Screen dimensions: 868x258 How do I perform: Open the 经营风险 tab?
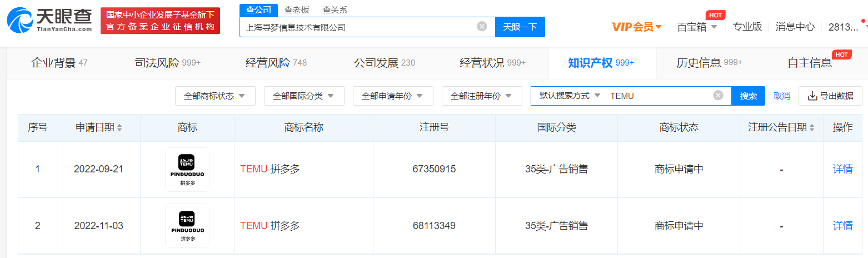[x=276, y=63]
